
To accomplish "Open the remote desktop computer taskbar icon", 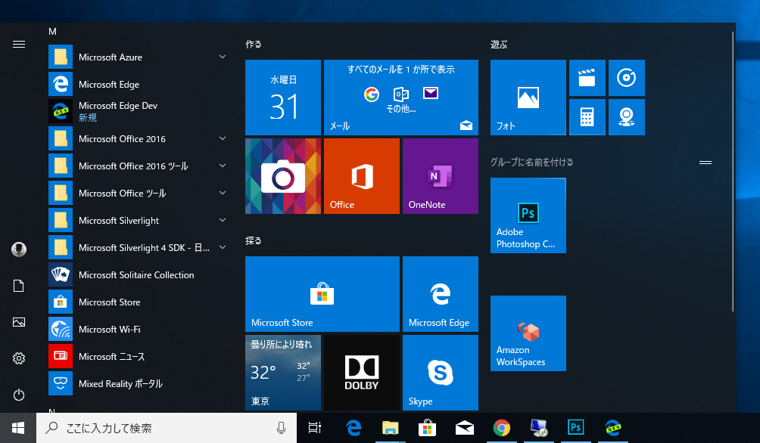I will (538, 427).
